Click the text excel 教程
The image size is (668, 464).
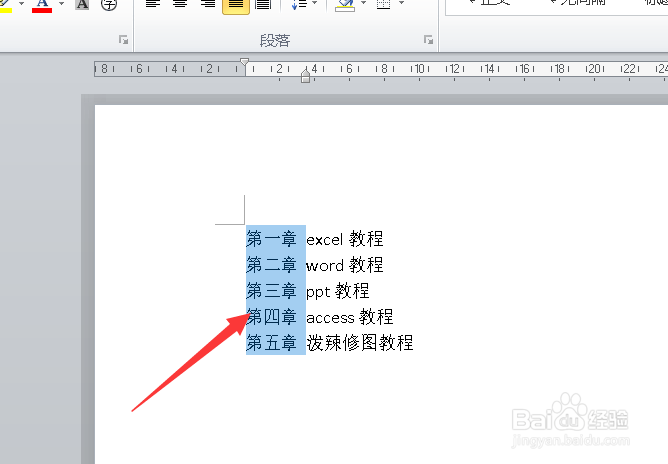(345, 239)
